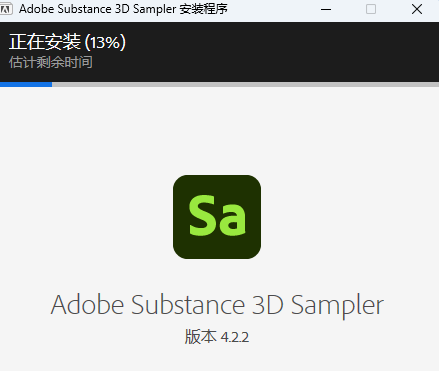Click the word Adobe in the large product name
The width and height of the screenshot is (439, 371).
pyautogui.click(x=87, y=305)
